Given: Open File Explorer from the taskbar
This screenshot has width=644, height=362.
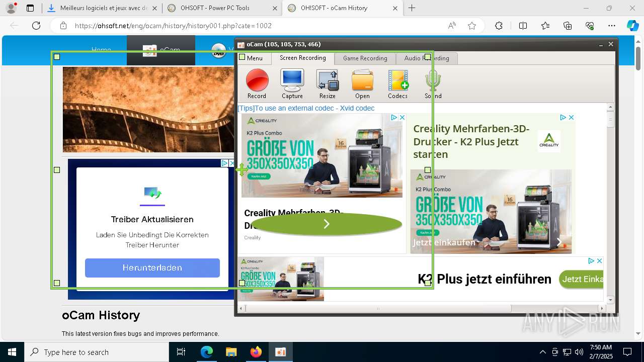Looking at the screenshot, I should pos(231,352).
